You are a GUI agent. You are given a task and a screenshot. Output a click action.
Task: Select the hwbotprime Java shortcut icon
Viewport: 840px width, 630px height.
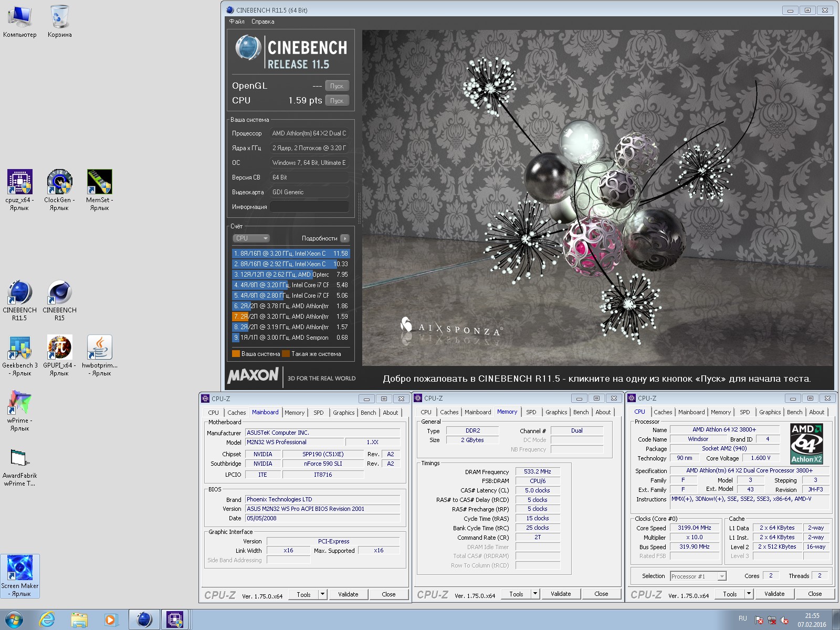coord(99,355)
